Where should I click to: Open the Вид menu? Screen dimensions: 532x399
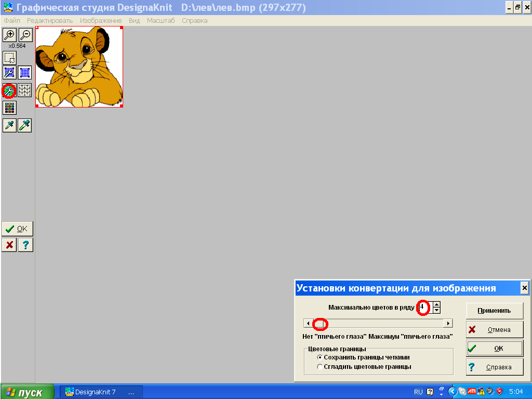click(x=135, y=21)
